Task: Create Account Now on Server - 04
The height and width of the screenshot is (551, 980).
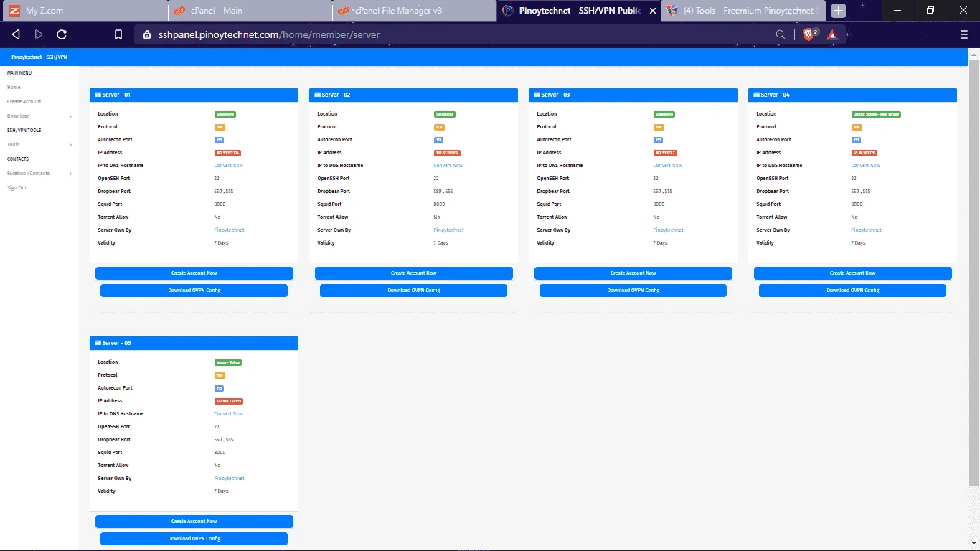Action: [852, 273]
